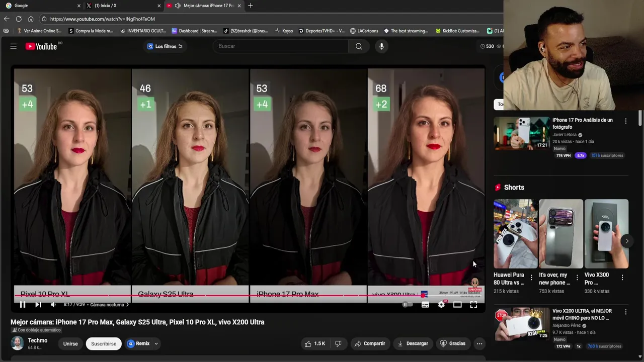Image resolution: width=644 pixels, height=362 pixels.
Task: Open options menu for iPhone 17 Pro Análisis video
Action: coord(626,121)
